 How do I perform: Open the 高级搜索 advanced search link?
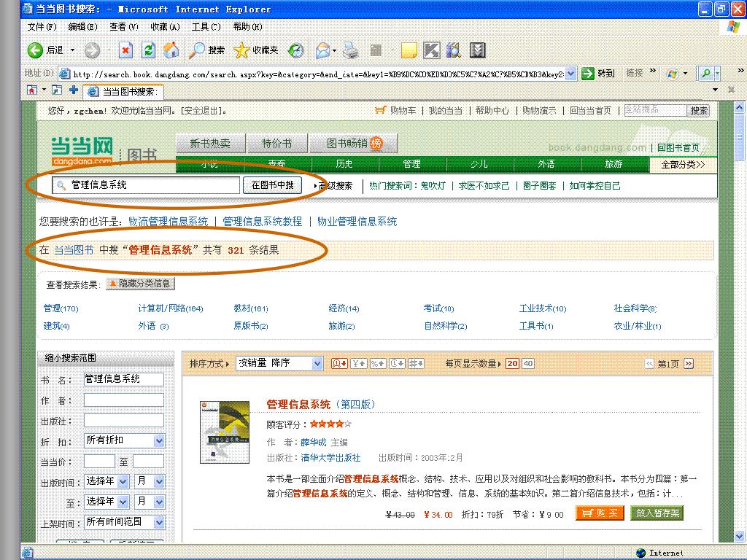tap(336, 186)
